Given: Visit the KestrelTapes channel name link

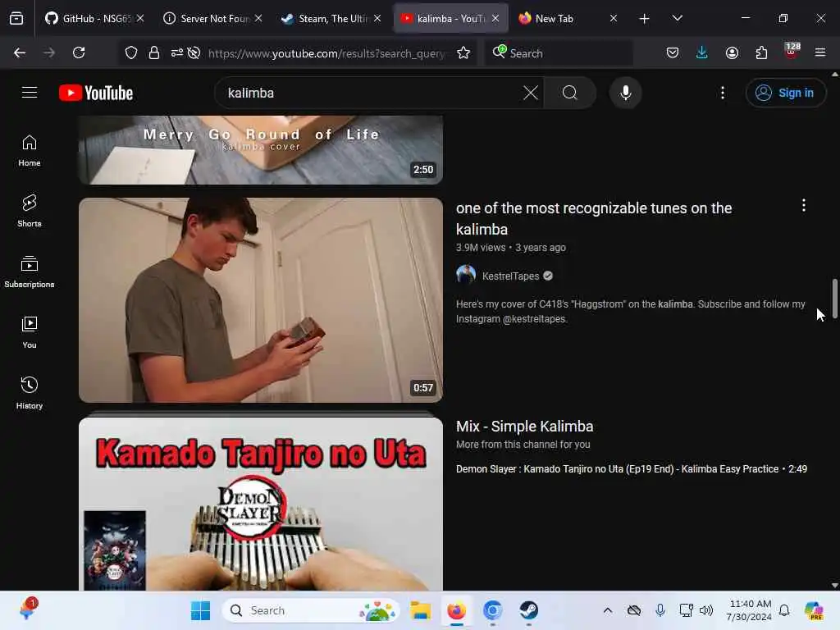Looking at the screenshot, I should (x=510, y=276).
